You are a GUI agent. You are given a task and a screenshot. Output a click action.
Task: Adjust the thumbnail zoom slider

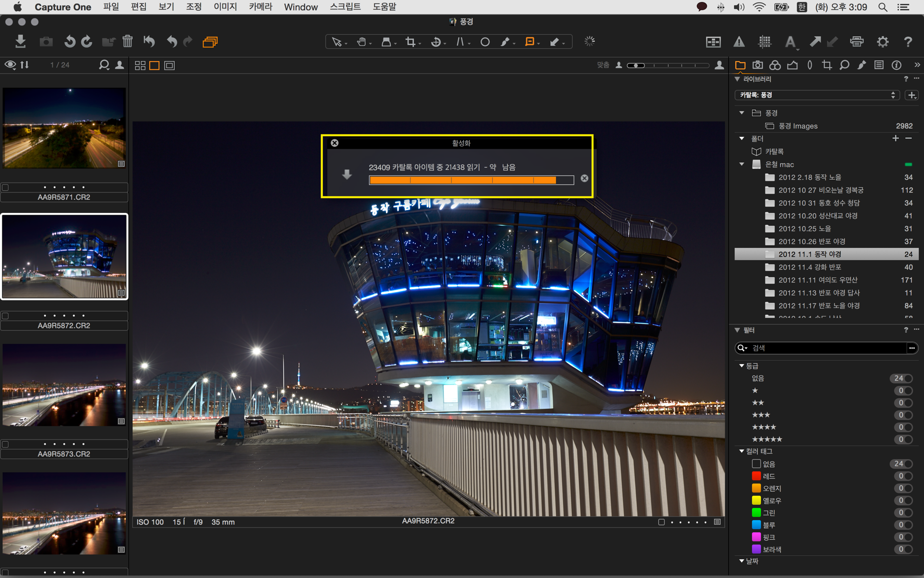[636, 66]
